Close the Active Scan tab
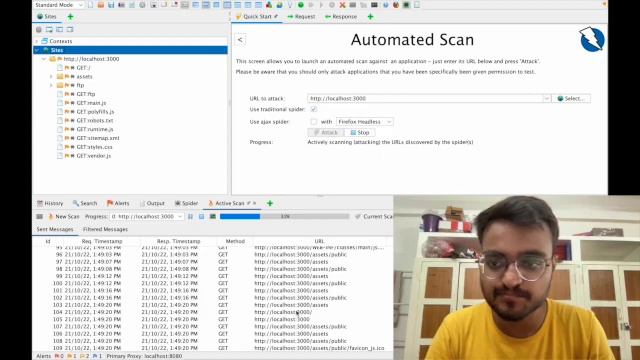 (x=255, y=203)
